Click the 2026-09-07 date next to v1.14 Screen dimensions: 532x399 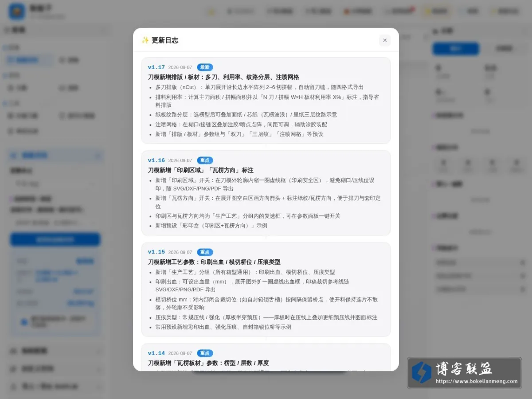tap(180, 353)
